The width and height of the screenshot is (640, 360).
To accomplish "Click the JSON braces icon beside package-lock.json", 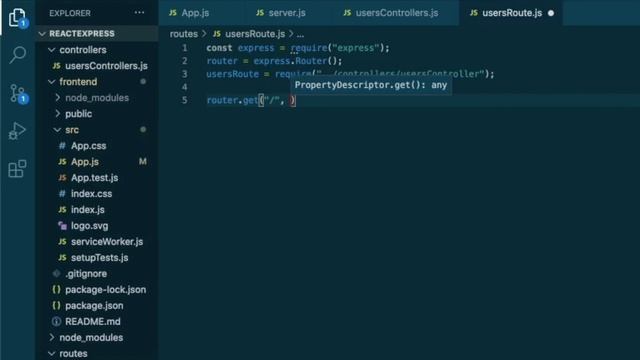I will tap(56, 289).
